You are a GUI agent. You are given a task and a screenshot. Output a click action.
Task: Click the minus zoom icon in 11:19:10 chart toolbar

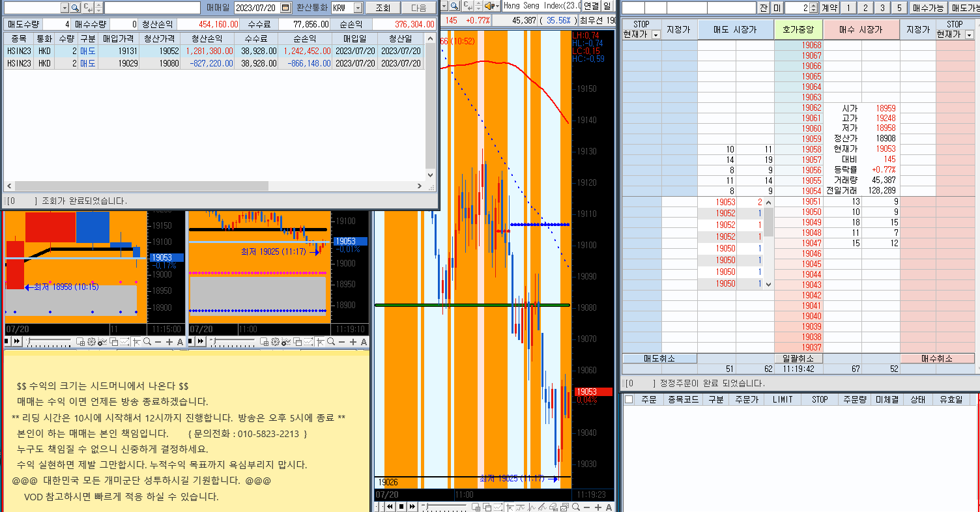click(341, 342)
